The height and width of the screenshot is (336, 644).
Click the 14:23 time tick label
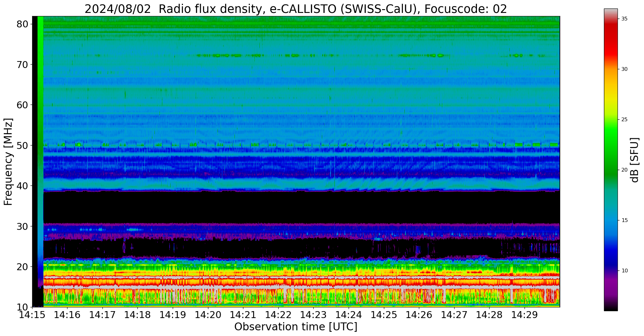pos(313,315)
